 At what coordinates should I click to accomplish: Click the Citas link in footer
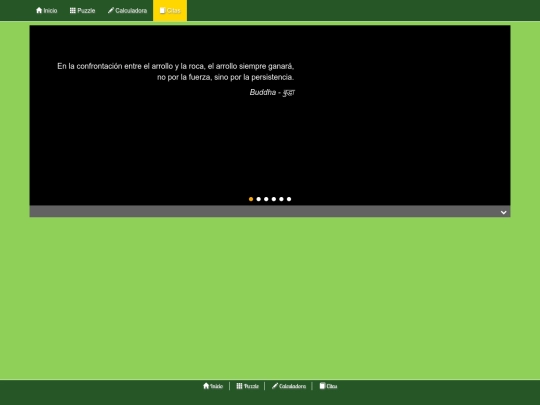click(328, 386)
